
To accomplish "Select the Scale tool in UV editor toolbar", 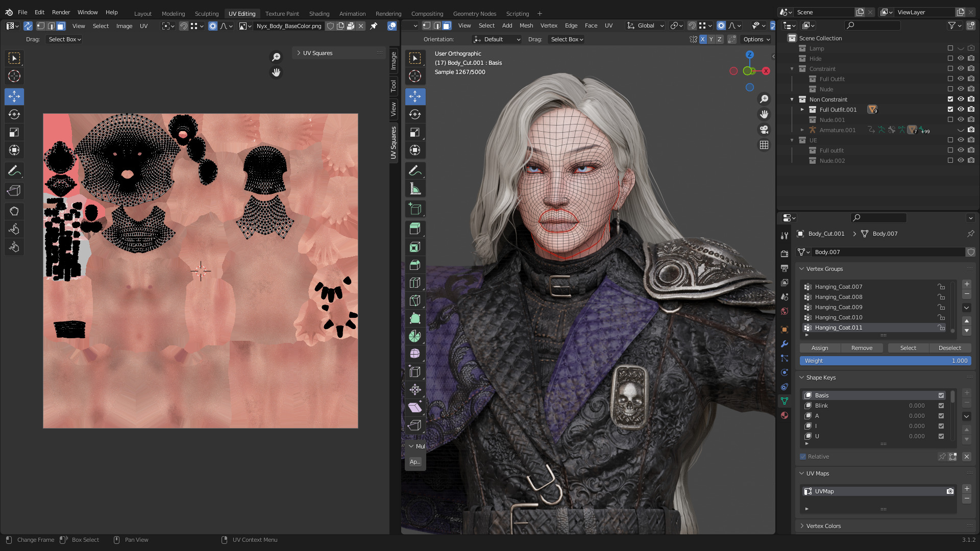I will (x=14, y=132).
